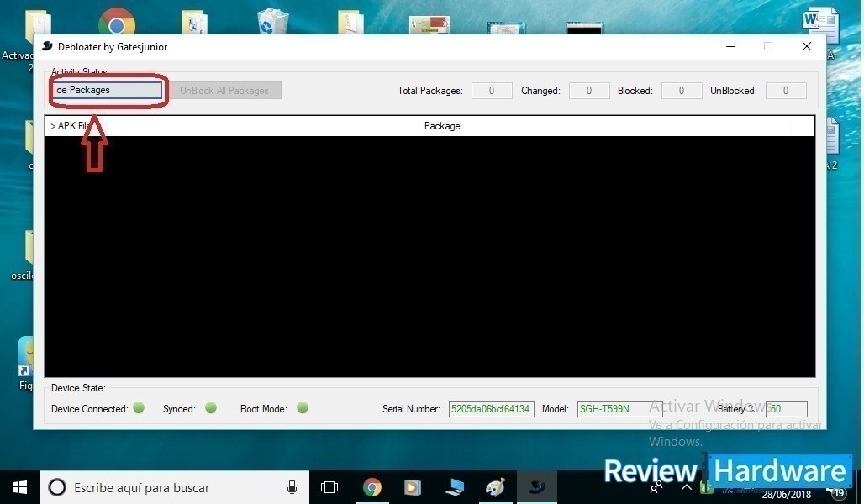The width and height of the screenshot is (864, 504).
Task: Open the Recycle Bin on the desktop
Action: [x=273, y=22]
